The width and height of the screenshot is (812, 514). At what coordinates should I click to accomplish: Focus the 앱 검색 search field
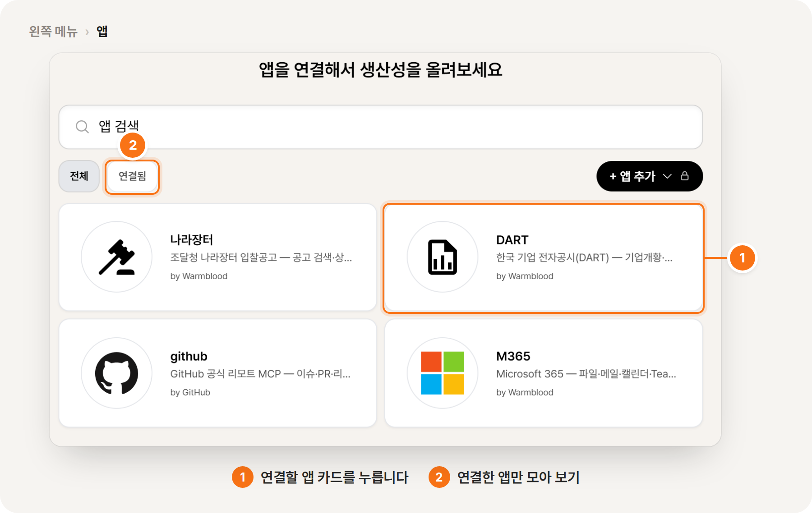coord(381,127)
